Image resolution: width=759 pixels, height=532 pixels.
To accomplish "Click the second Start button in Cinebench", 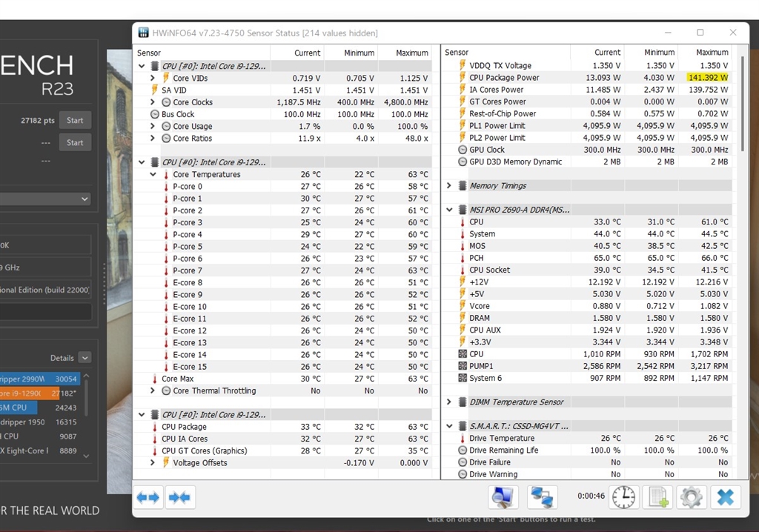I will [x=75, y=142].
